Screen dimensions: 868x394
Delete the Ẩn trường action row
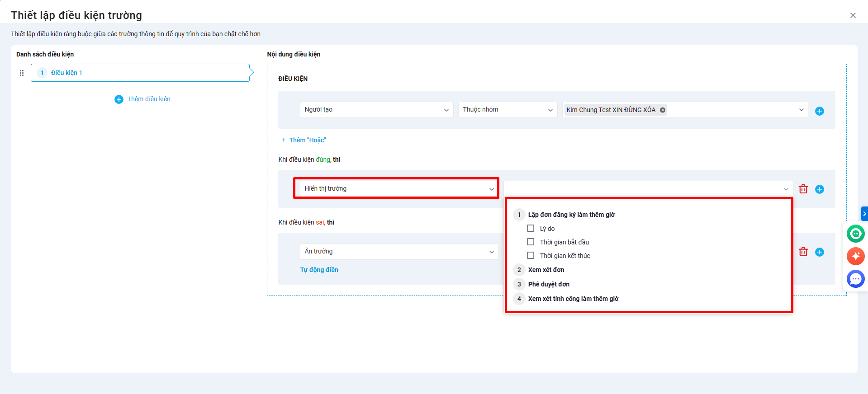[803, 252]
